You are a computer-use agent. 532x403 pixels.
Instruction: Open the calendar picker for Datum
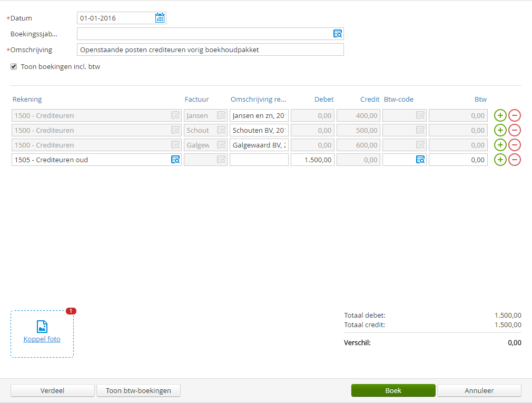tap(160, 18)
